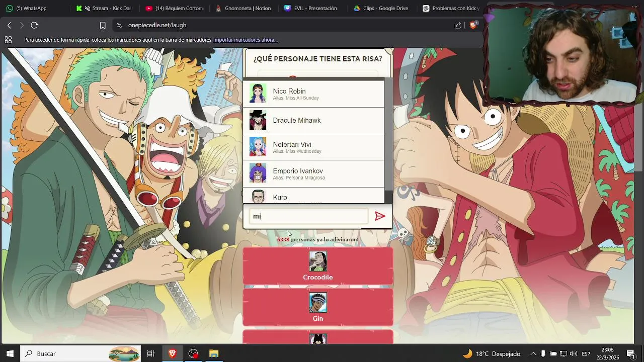Click Importar marcadores ahora link

[245, 40]
